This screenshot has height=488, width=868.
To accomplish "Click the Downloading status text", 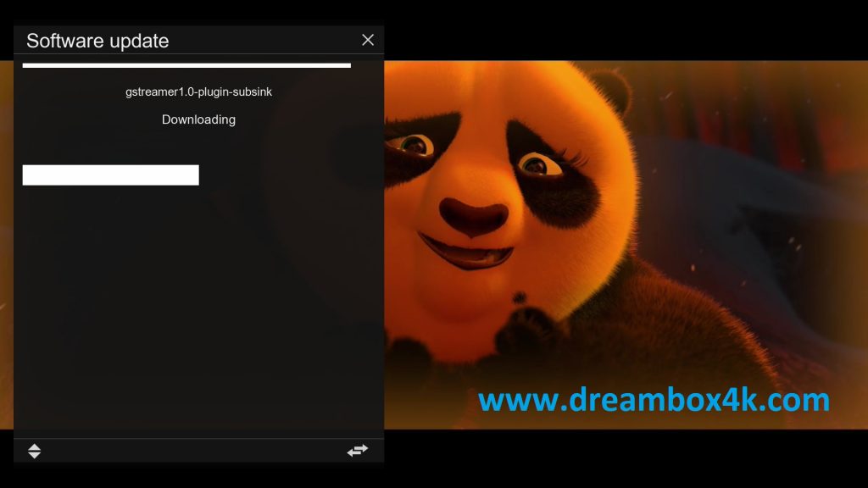I will [198, 119].
